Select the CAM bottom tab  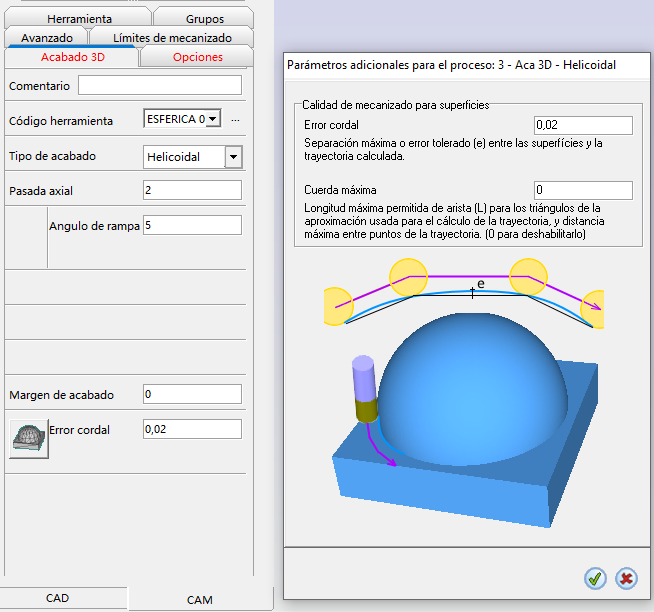[200, 600]
